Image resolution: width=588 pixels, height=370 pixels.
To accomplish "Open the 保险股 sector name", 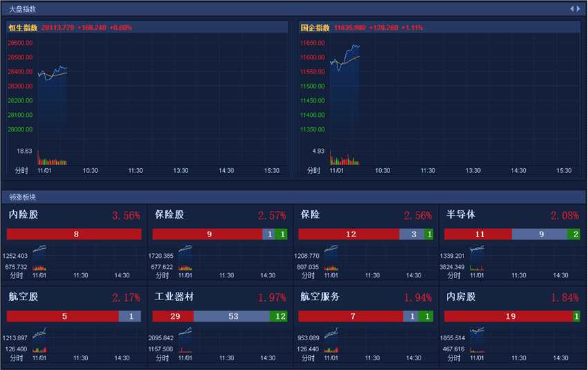I will click(169, 214).
